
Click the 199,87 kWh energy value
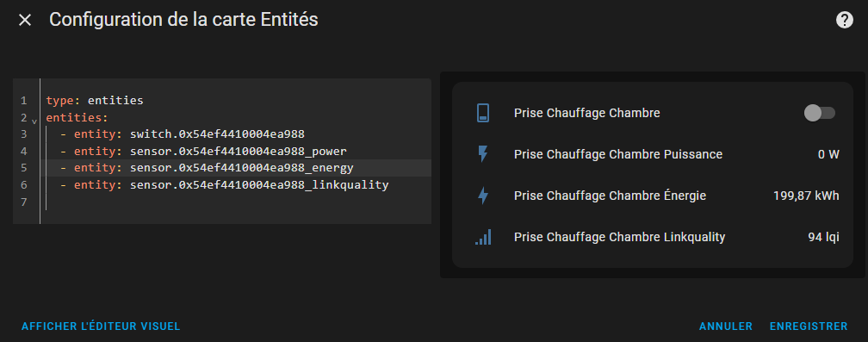pos(806,196)
